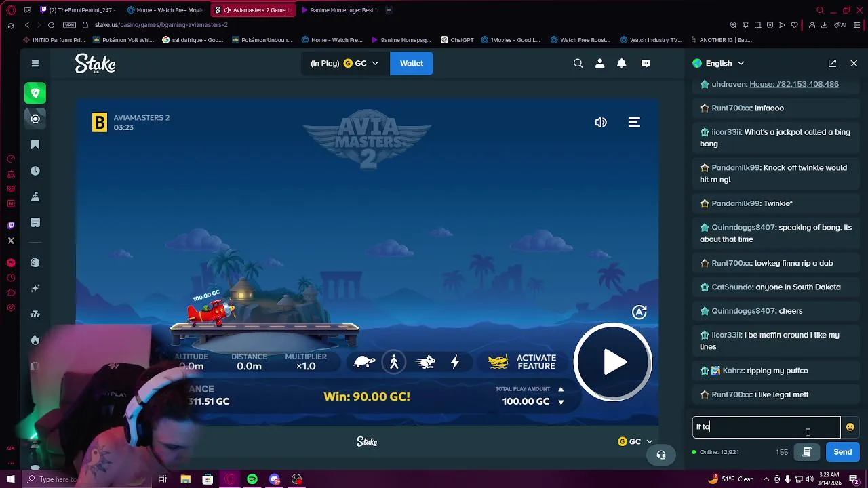Open ChatGPT bookmark
Viewport: 868px width, 488px height.
tap(456, 40)
